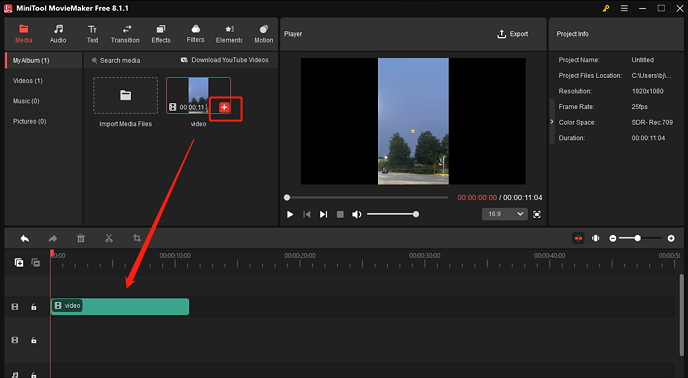Screen dimensions: 688x378
Task: Play the preview video
Action: [x=290, y=214]
